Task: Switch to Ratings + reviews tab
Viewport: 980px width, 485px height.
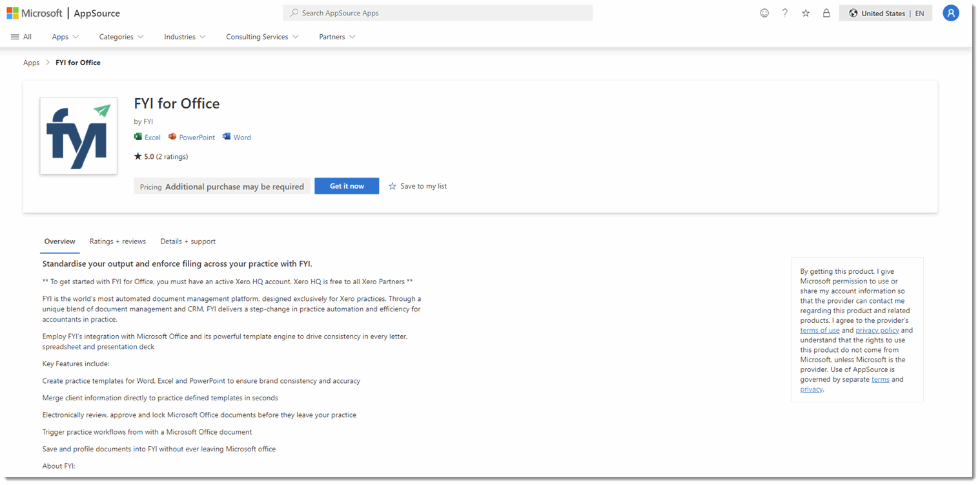Action: pyautogui.click(x=117, y=242)
